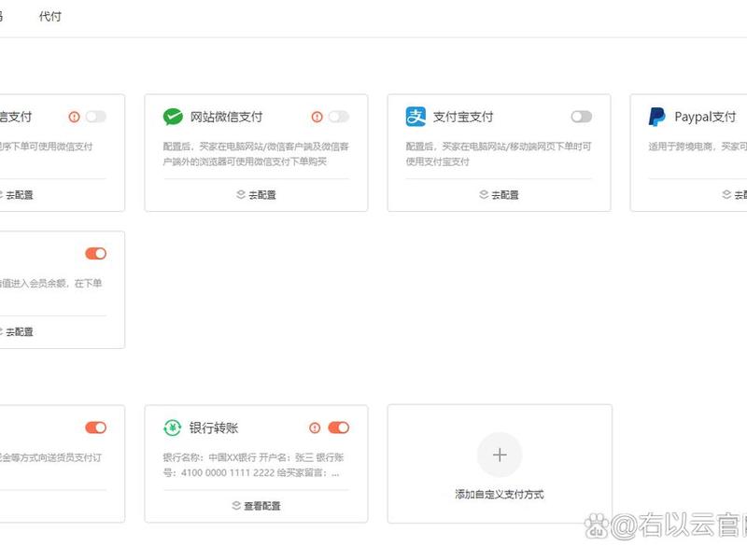The width and height of the screenshot is (747, 560).
Task: Click config icon in Paypal支付 card footer
Action: 726,194
